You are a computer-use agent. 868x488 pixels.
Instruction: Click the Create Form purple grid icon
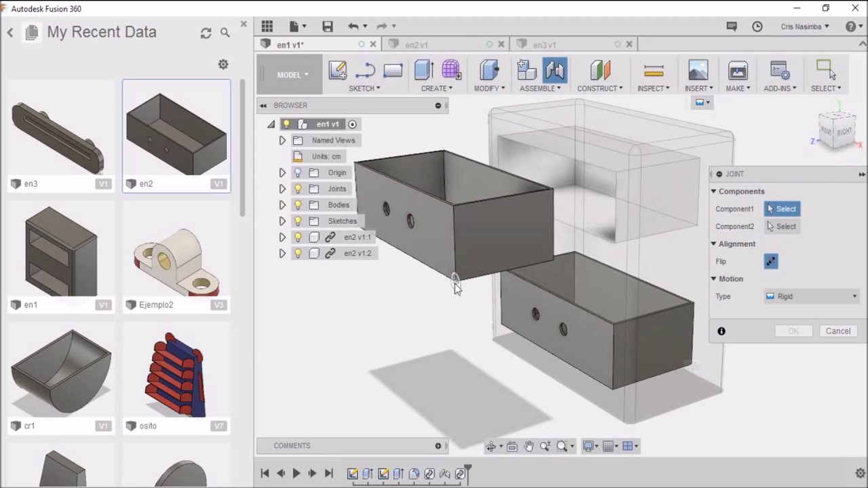pos(451,70)
